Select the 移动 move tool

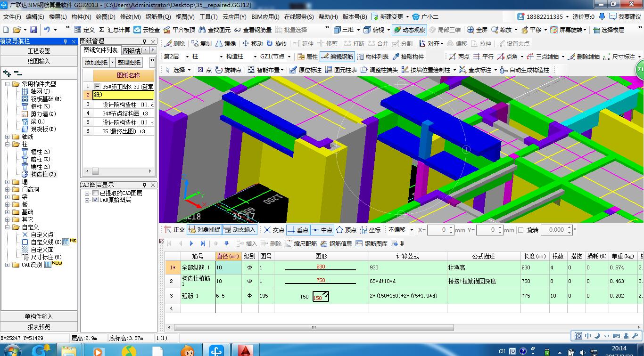coord(252,43)
